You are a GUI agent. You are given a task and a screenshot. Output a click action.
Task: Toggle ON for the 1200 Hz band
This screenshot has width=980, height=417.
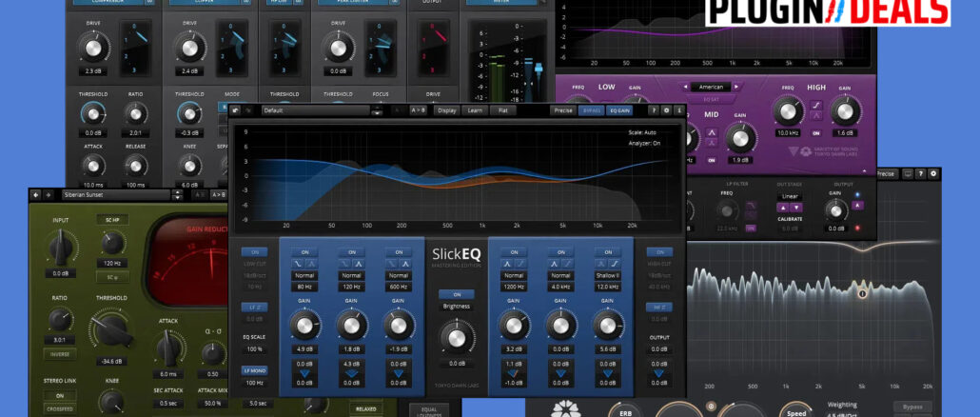[x=514, y=252]
